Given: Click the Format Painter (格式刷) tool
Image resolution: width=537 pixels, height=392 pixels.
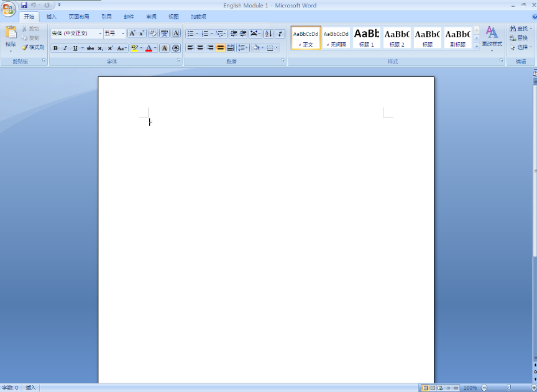Looking at the screenshot, I should click(x=33, y=47).
